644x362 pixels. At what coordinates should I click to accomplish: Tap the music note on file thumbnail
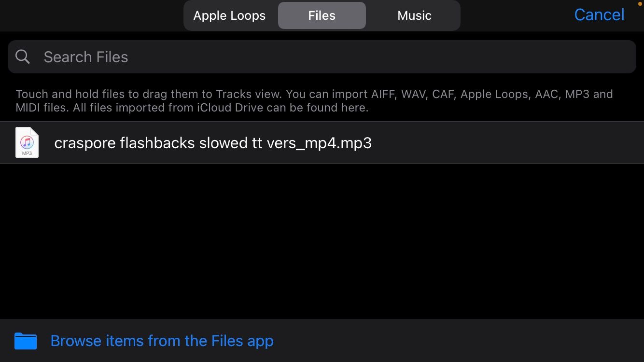coord(27,142)
